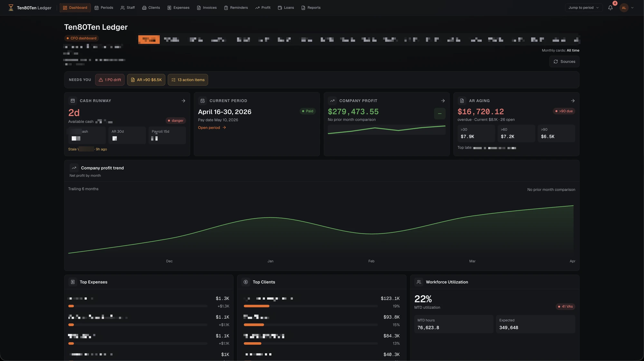This screenshot has height=361, width=644.
Task: Click the Expected 349,648 tile
Action: [535, 324]
